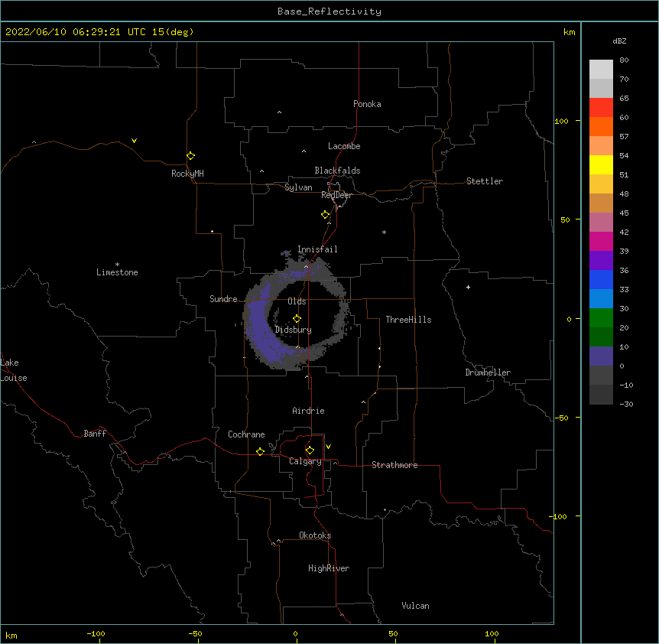Image resolution: width=659 pixels, height=644 pixels.
Task: Click the Ponoka city label
Action: tap(367, 104)
